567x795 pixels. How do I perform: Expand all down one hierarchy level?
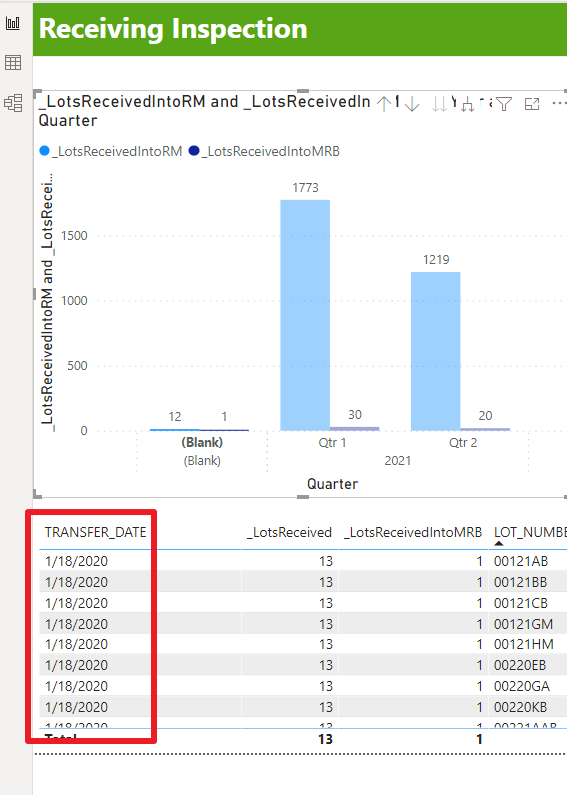tap(468, 104)
